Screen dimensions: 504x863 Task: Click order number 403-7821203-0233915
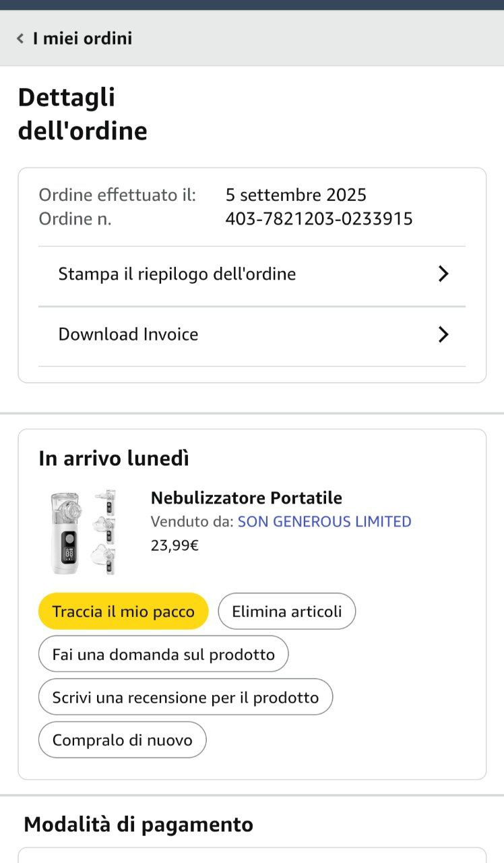319,219
